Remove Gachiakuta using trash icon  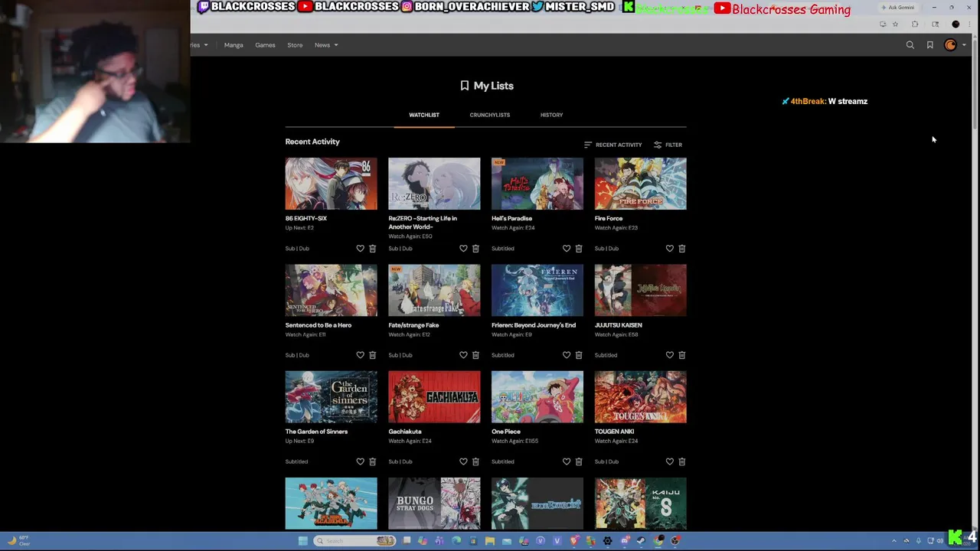click(x=475, y=461)
